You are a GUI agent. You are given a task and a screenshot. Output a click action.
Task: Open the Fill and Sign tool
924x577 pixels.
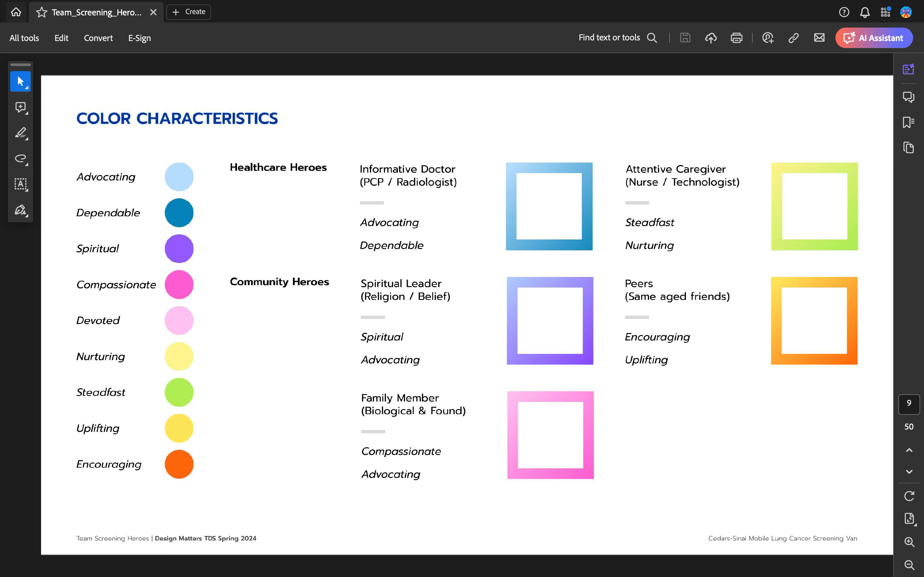pyautogui.click(x=20, y=210)
